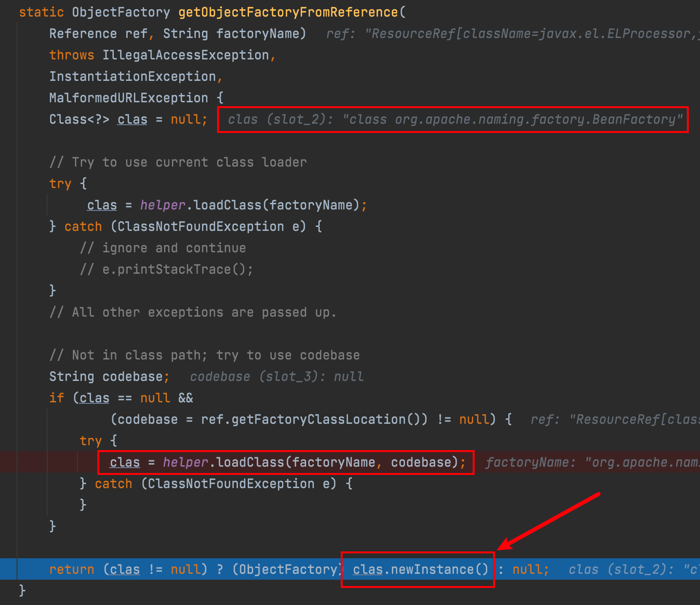Click the ref inline hint showing javax.el.ELProcessor
The width and height of the screenshot is (700, 605).
tap(511, 34)
